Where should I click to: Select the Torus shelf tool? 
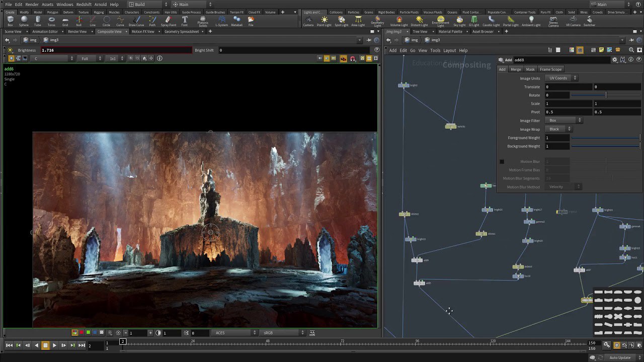click(51, 21)
